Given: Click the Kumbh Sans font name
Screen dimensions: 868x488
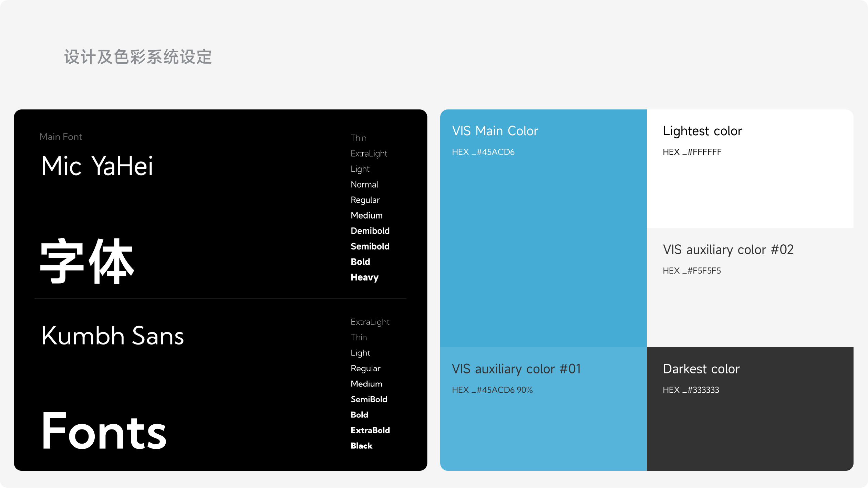Looking at the screenshot, I should pos(112,336).
